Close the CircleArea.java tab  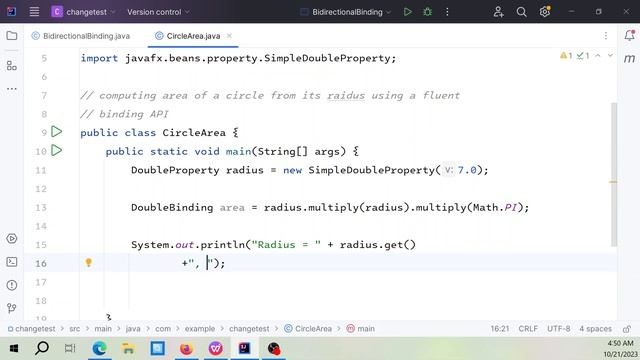click(x=229, y=36)
